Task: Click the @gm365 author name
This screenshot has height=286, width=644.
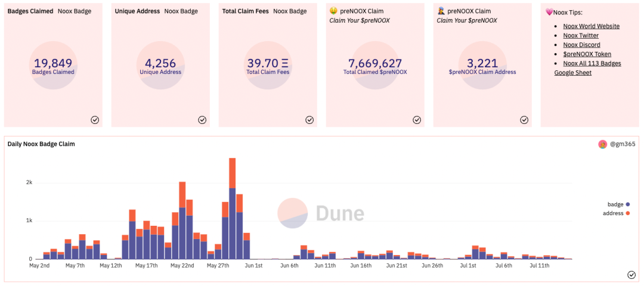Action: [x=620, y=144]
